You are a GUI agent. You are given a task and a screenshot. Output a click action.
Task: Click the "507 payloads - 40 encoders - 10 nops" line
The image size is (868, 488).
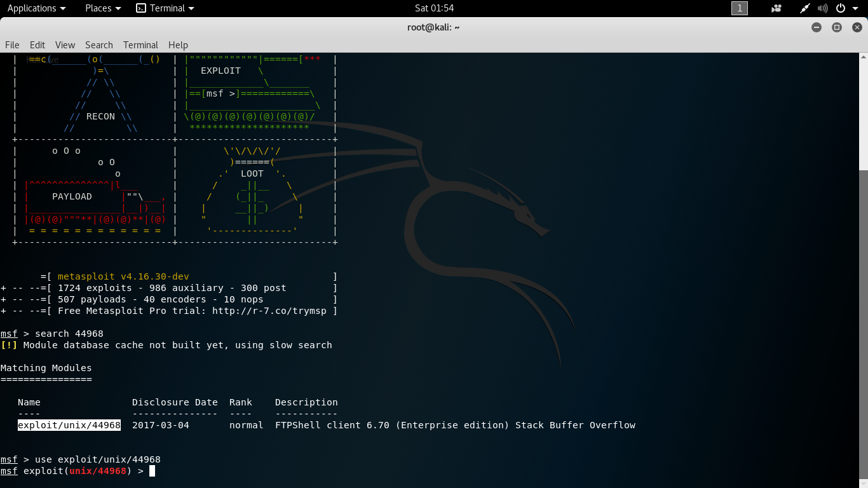(x=161, y=299)
